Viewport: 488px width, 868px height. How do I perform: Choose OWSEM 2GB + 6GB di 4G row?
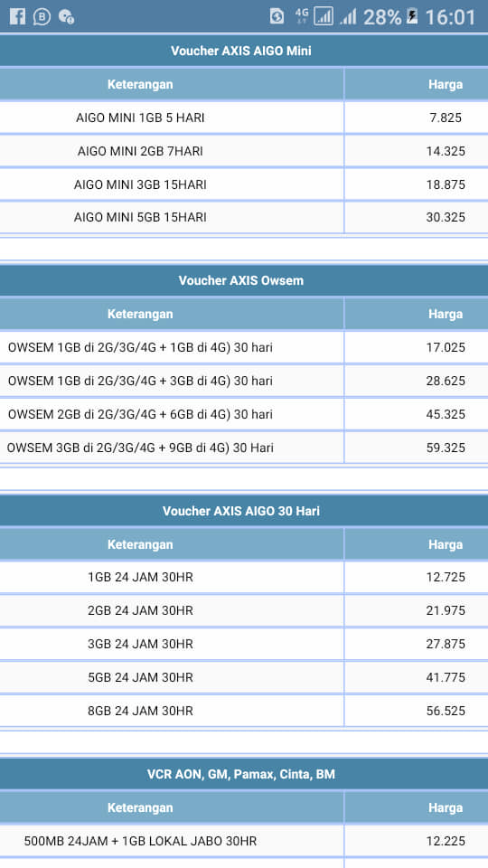(x=244, y=414)
